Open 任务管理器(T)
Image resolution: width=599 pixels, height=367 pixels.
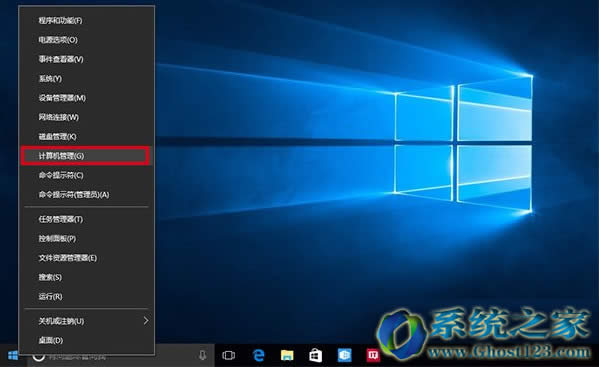pyautogui.click(x=86, y=219)
